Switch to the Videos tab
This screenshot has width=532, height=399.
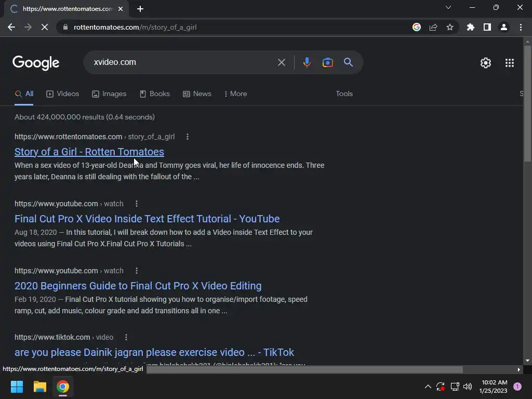pyautogui.click(x=63, y=94)
